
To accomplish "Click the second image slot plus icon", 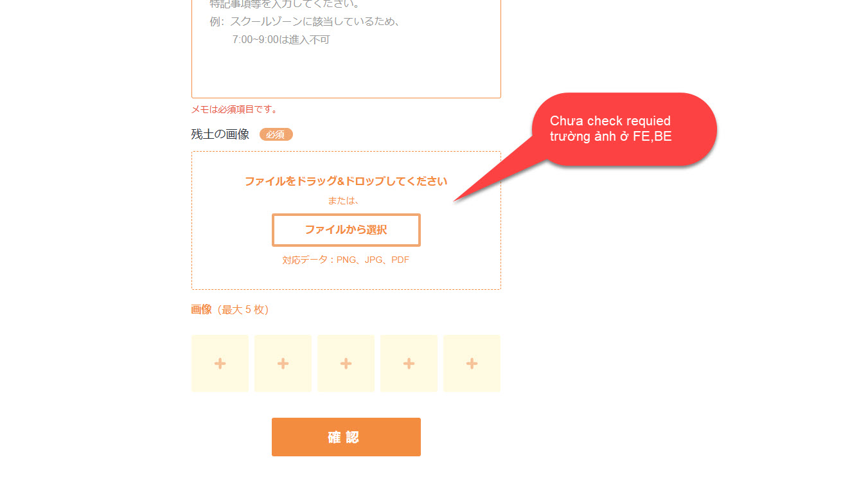I will (283, 364).
